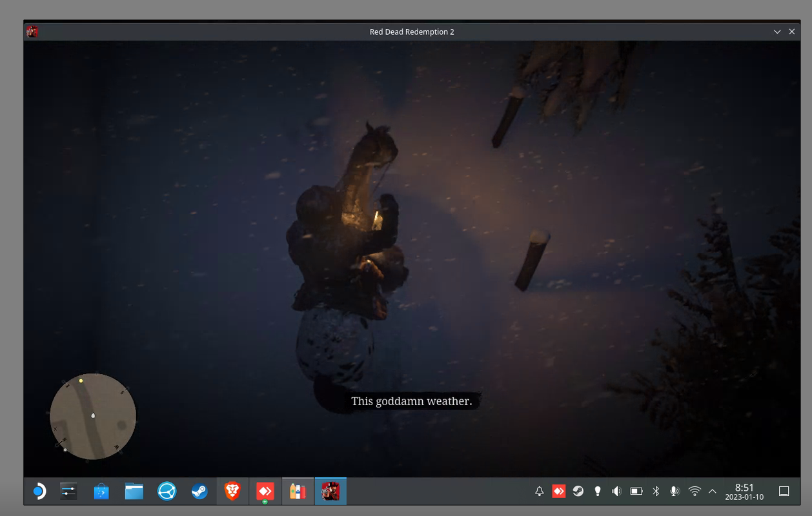Click the Steam system tray icon
This screenshot has width=812, height=516.
tap(578, 491)
